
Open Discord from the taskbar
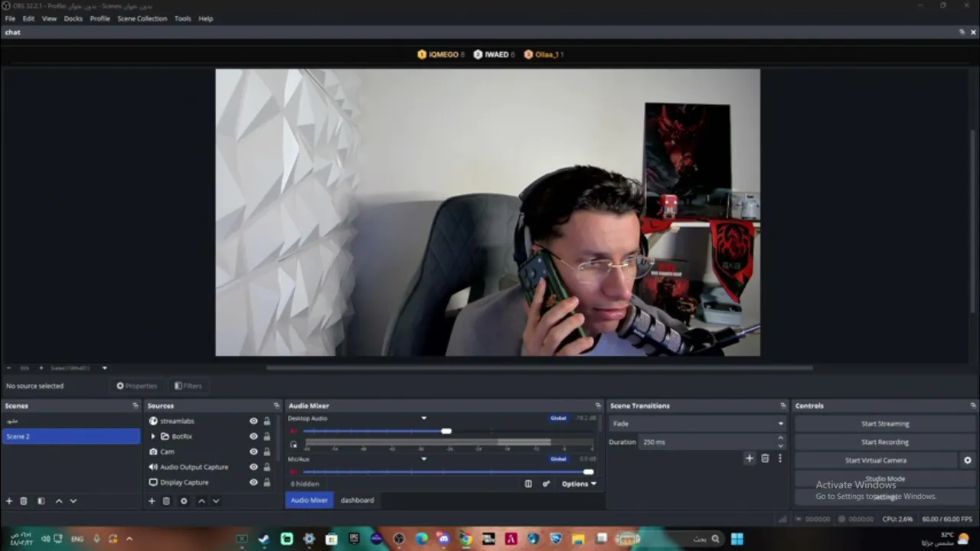443,539
